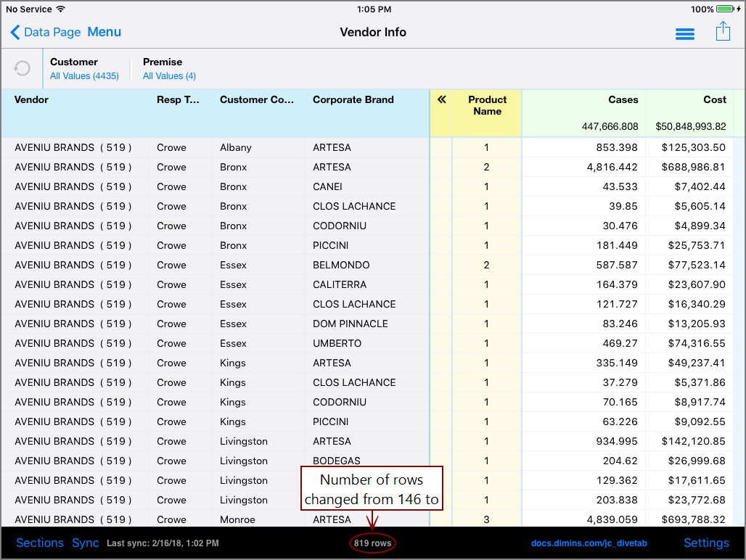Open docs.dimins.com/jc_divetab link

589,543
